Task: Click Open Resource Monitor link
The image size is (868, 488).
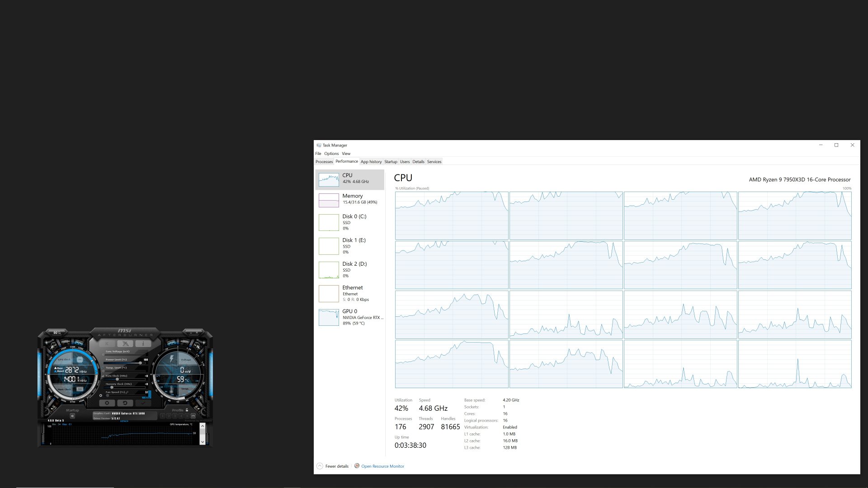Action: click(x=382, y=466)
